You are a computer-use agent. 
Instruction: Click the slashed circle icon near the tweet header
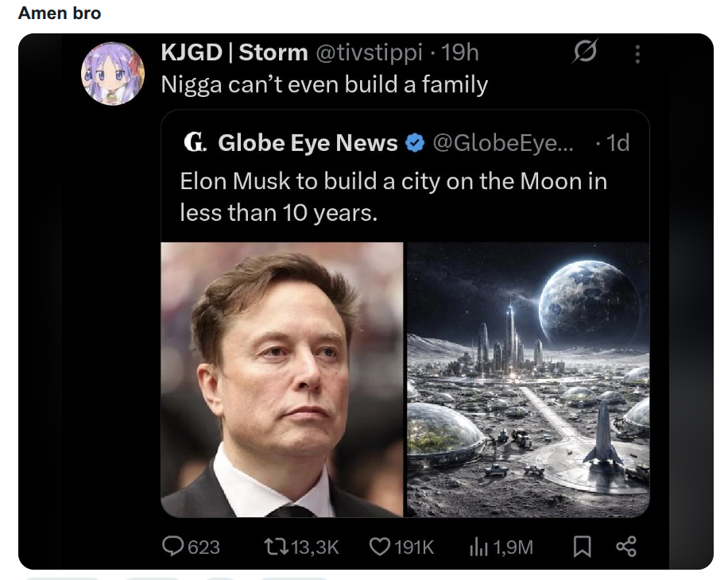pyautogui.click(x=585, y=51)
